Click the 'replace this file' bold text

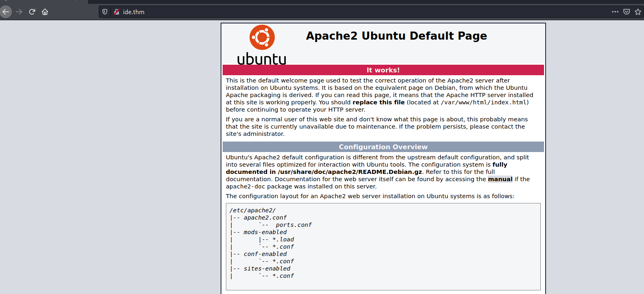point(378,102)
